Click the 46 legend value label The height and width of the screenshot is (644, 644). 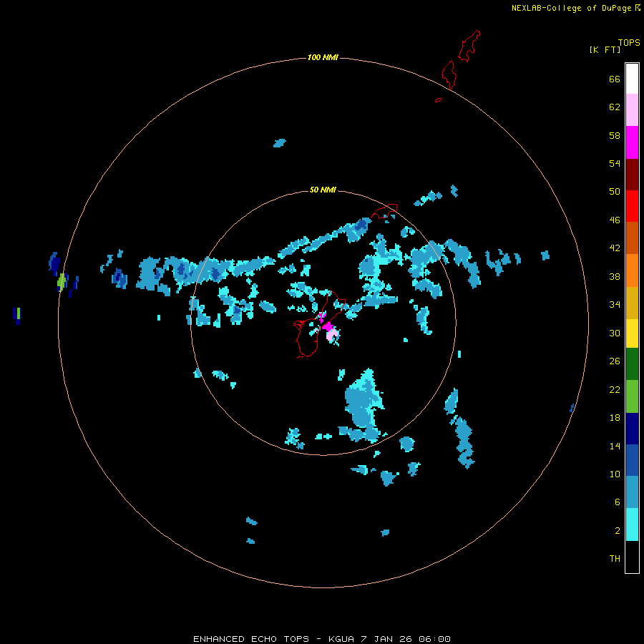[x=615, y=220]
